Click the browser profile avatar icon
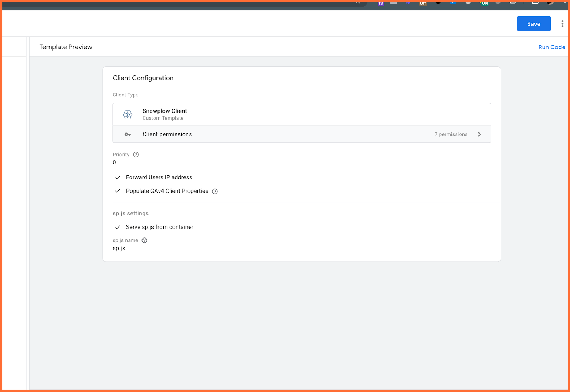Image resolution: width=570 pixels, height=392 pixels. pyautogui.click(x=549, y=2)
